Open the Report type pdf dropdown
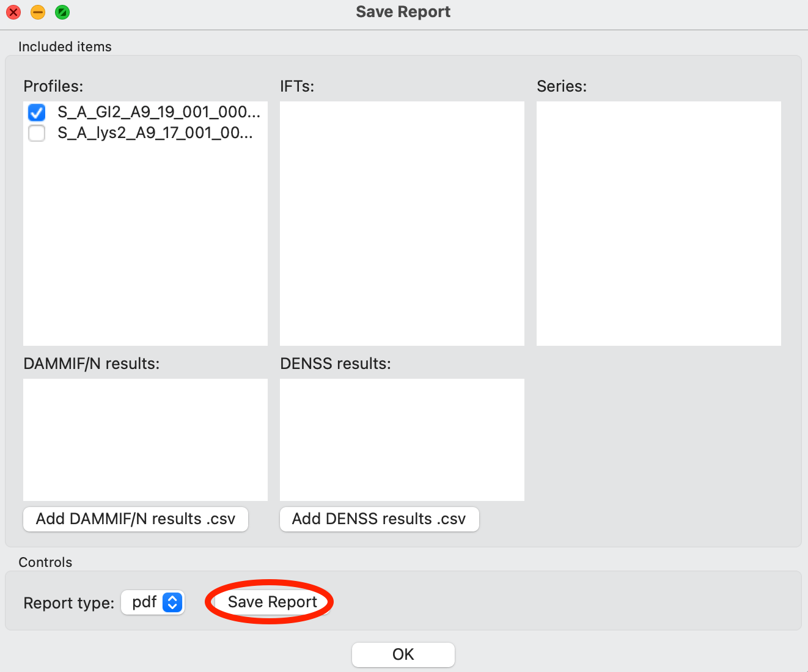This screenshot has width=808, height=672. [153, 602]
